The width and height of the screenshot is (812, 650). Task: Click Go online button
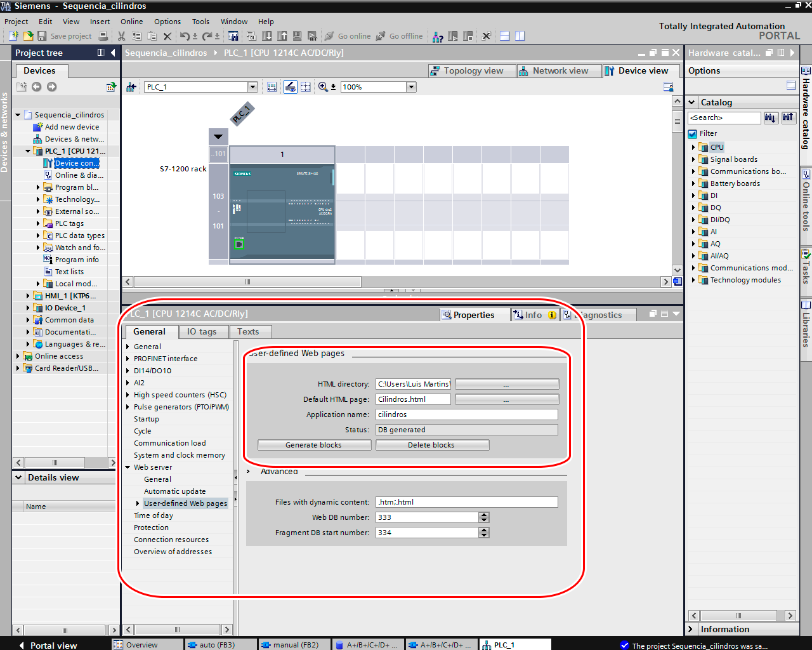point(348,36)
